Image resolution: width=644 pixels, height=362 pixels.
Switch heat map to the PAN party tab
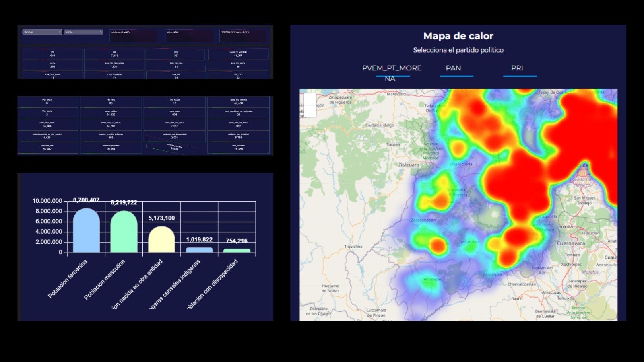[x=454, y=69]
